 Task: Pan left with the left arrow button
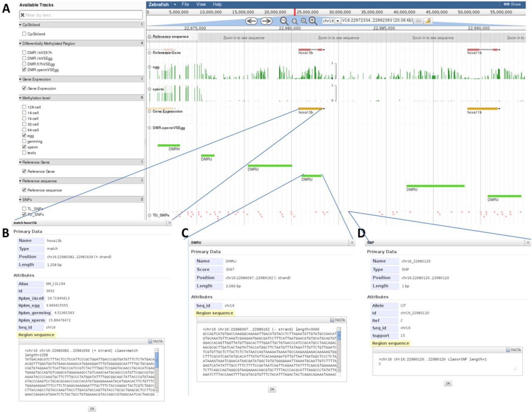coord(251,21)
